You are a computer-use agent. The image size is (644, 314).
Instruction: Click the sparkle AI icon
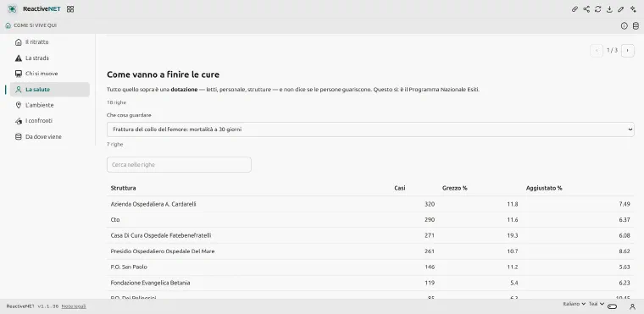(633, 9)
